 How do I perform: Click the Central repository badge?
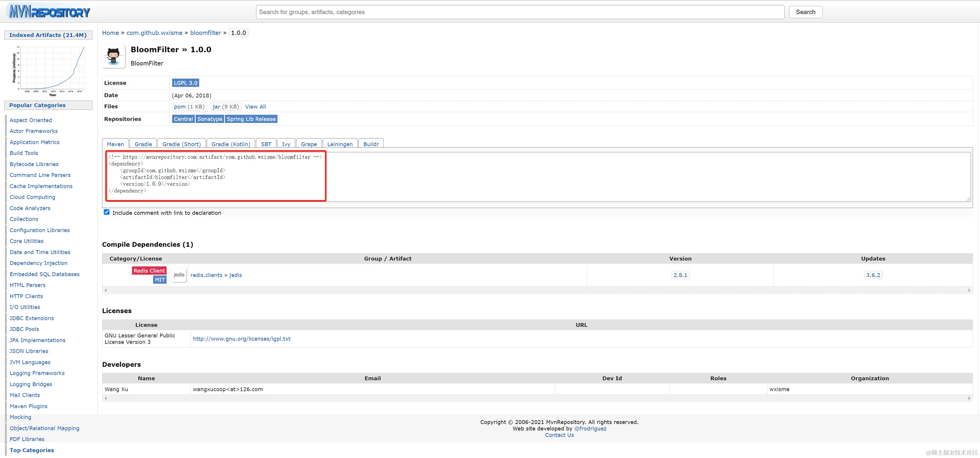click(x=183, y=119)
